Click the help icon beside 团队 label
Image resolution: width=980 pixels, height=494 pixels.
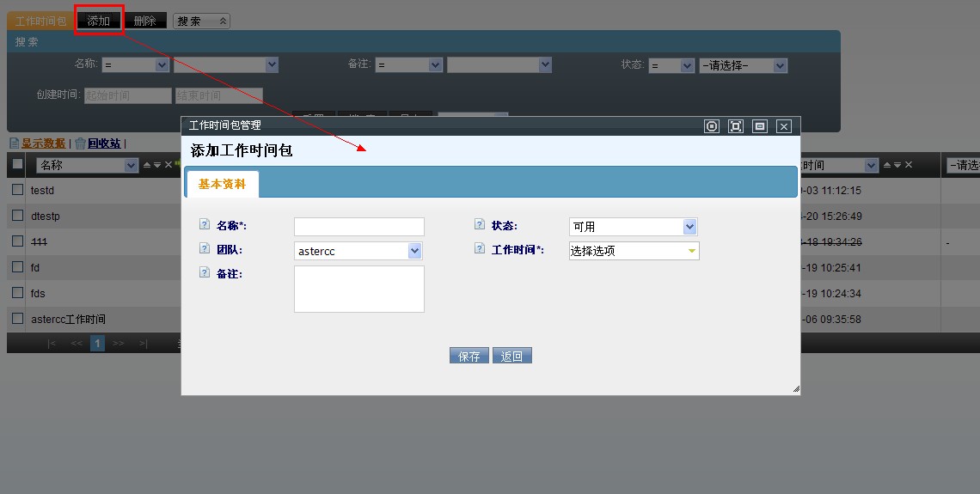click(205, 248)
